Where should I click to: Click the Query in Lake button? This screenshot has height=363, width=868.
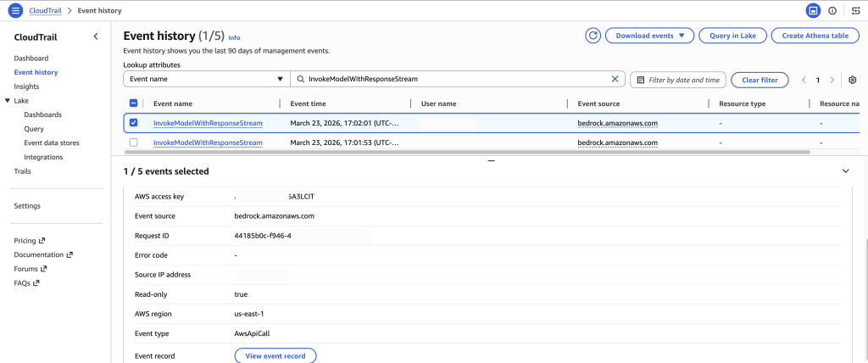[x=732, y=36]
